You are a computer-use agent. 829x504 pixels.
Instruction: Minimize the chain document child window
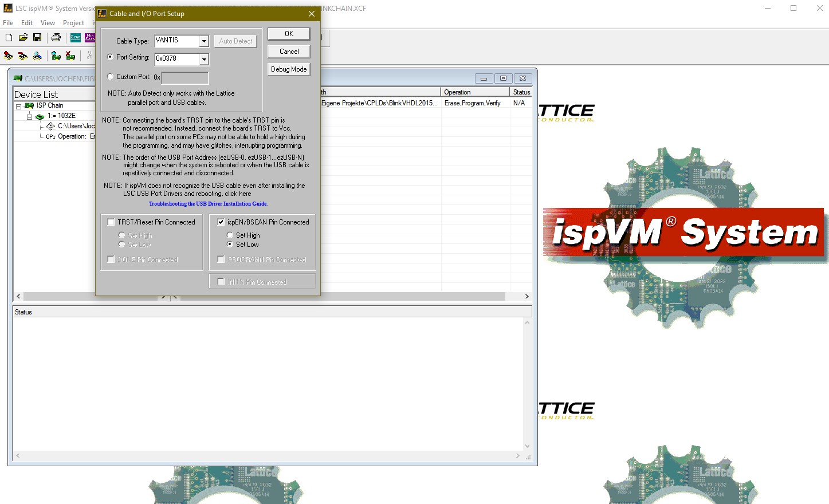[x=484, y=78]
